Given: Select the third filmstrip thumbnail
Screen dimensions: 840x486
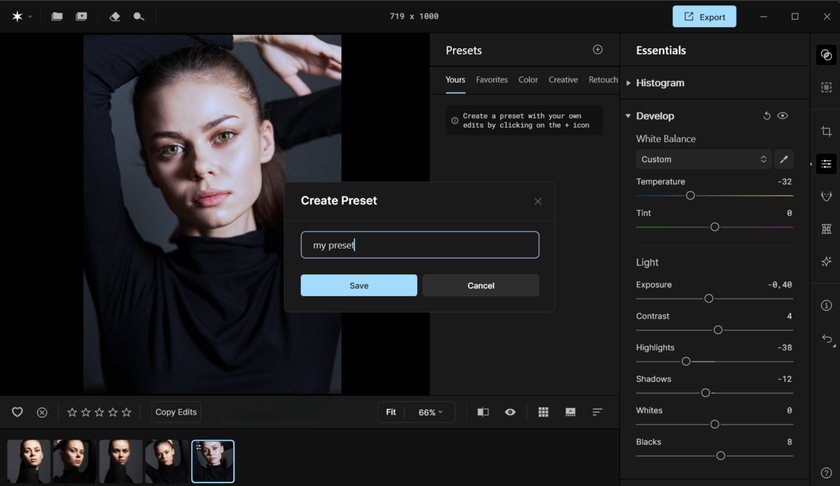Looking at the screenshot, I should [121, 461].
